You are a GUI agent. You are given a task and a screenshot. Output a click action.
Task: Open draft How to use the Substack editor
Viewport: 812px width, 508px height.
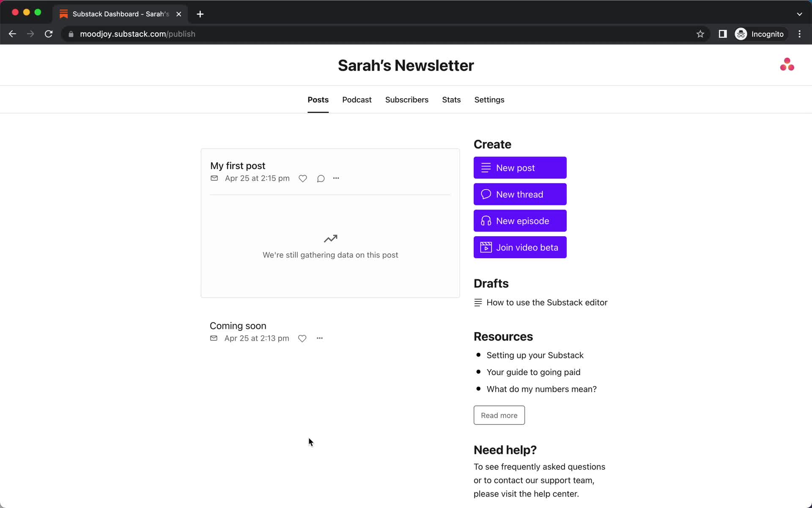tap(547, 302)
